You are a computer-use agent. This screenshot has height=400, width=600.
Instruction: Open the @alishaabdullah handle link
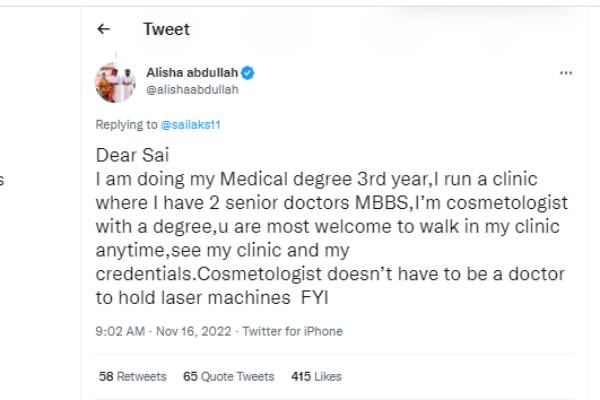coord(192,89)
